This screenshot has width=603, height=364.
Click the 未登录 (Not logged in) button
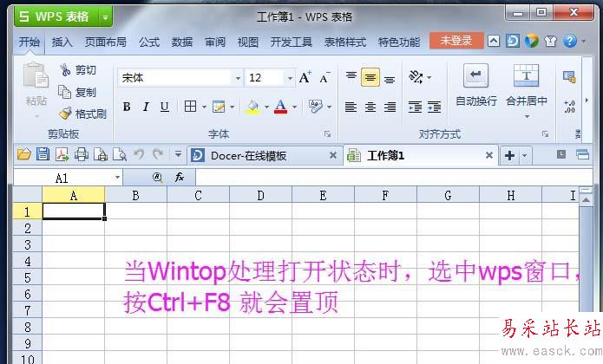click(x=456, y=41)
